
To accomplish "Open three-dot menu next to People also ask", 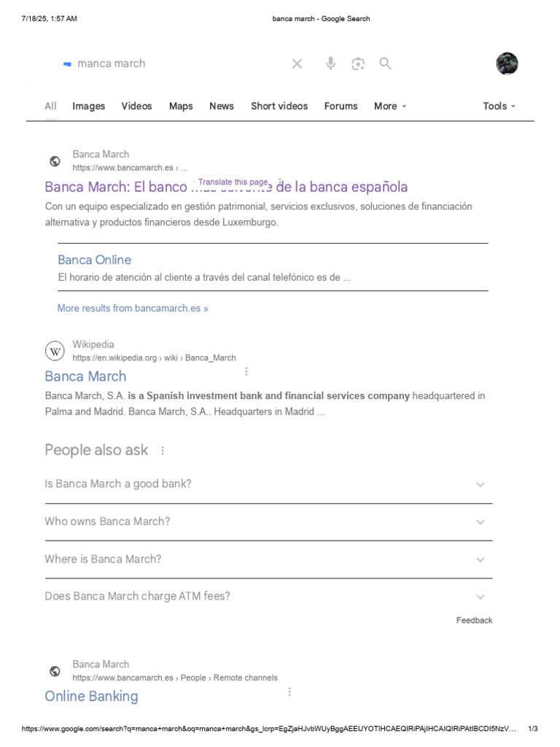I will click(x=163, y=450).
